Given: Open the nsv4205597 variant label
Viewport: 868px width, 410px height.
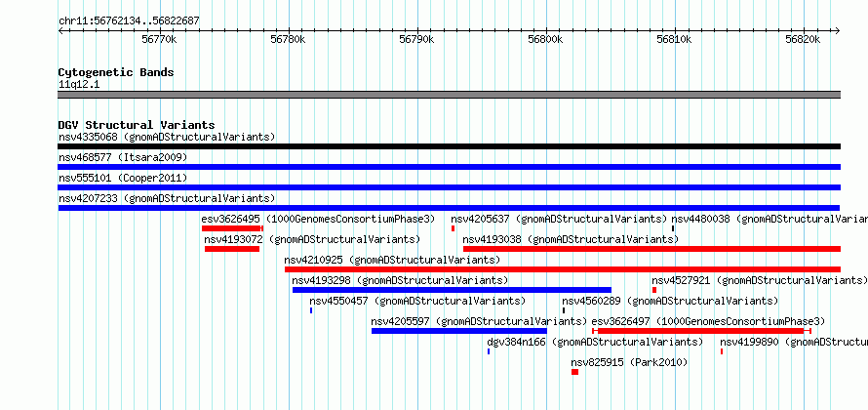Looking at the screenshot, I should 479,321.
